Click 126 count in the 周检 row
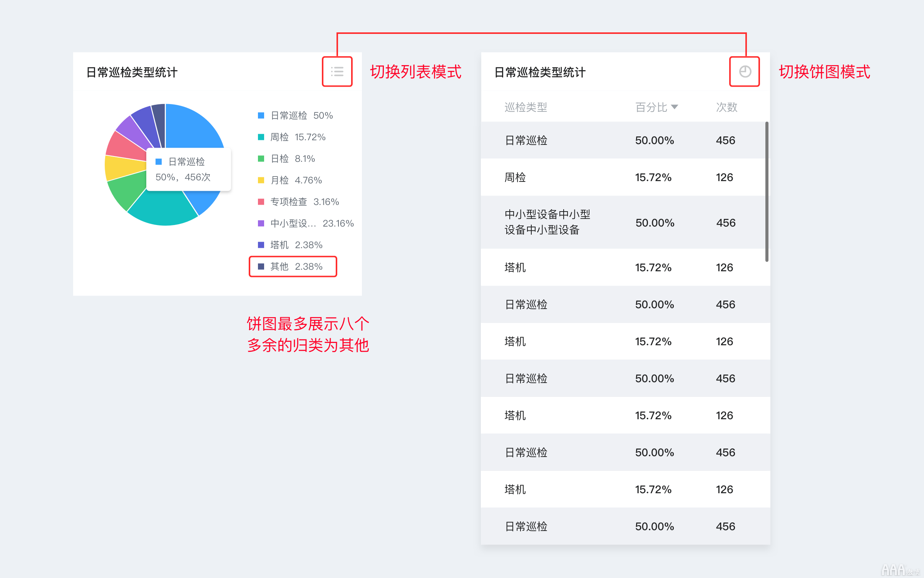The image size is (924, 578). (724, 177)
